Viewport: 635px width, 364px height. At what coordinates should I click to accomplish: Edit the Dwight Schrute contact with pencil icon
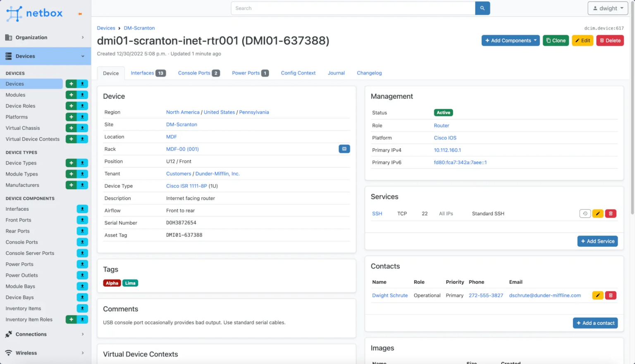pyautogui.click(x=597, y=295)
